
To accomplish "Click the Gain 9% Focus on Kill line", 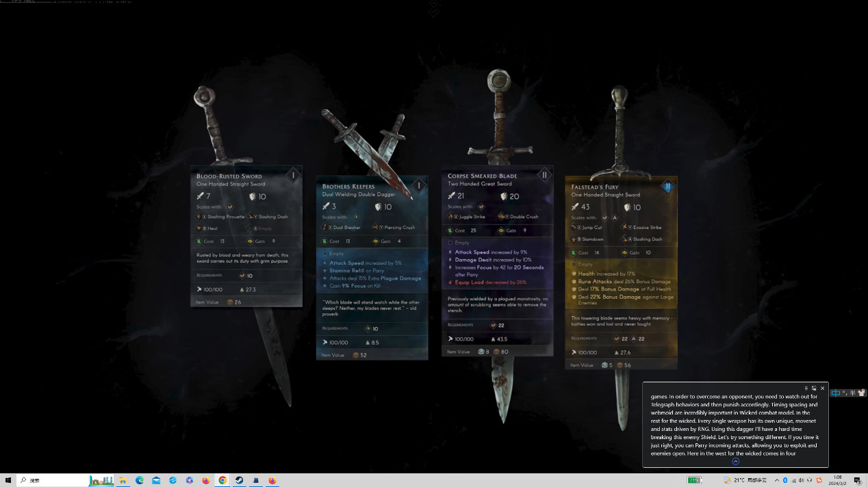I will (x=355, y=286).
